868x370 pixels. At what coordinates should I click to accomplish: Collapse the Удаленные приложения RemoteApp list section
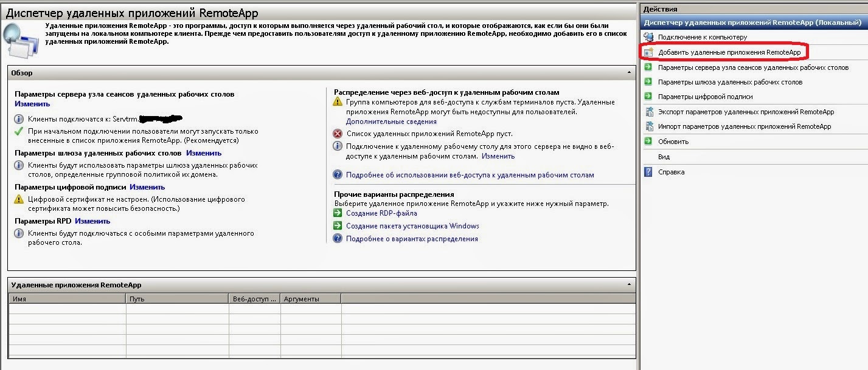[x=630, y=284]
